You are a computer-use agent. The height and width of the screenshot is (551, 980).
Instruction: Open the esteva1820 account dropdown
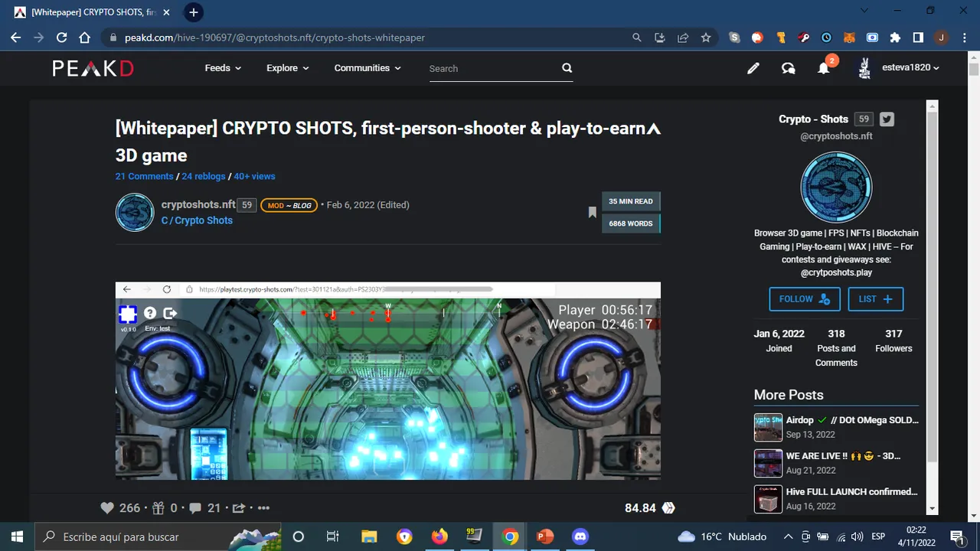911,67
